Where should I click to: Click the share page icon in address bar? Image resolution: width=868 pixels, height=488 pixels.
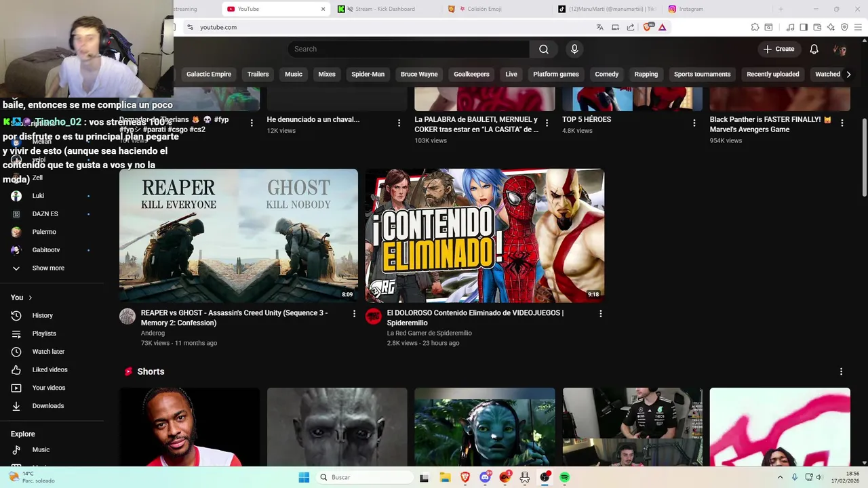tap(631, 27)
